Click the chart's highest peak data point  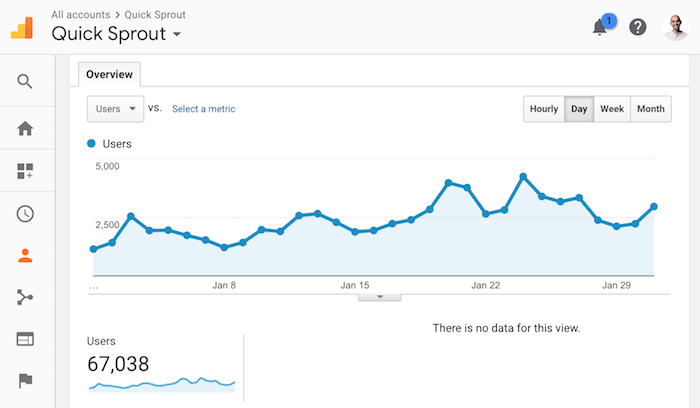[523, 176]
